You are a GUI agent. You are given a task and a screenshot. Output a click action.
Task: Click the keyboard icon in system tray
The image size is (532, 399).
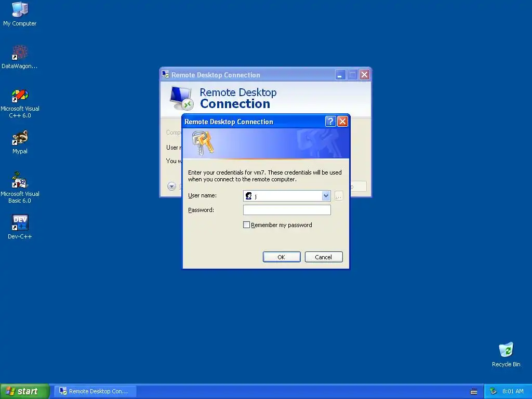[x=474, y=392]
